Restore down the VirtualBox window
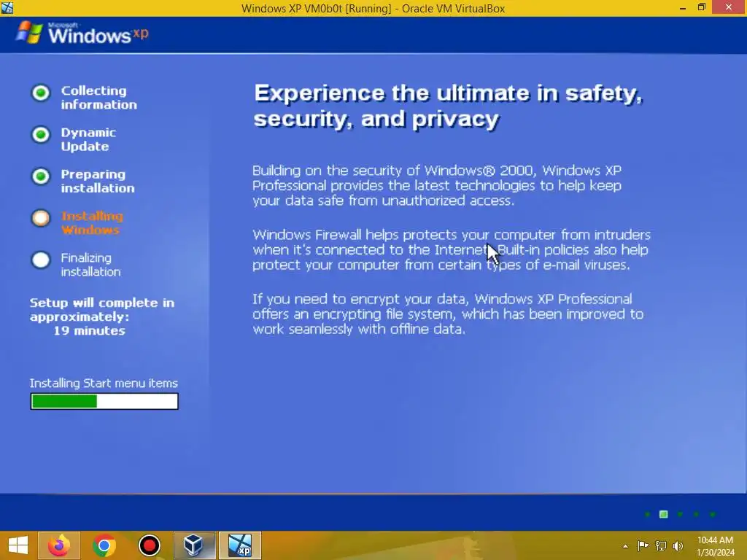 [x=702, y=7]
